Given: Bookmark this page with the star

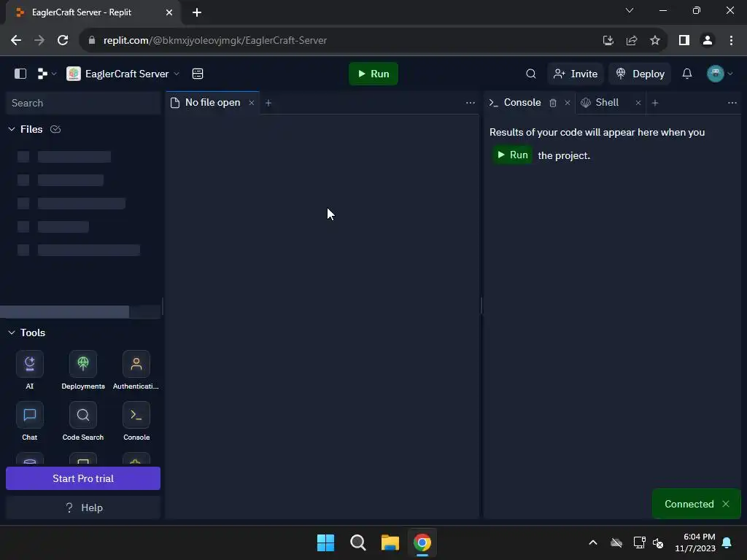Looking at the screenshot, I should [655, 41].
